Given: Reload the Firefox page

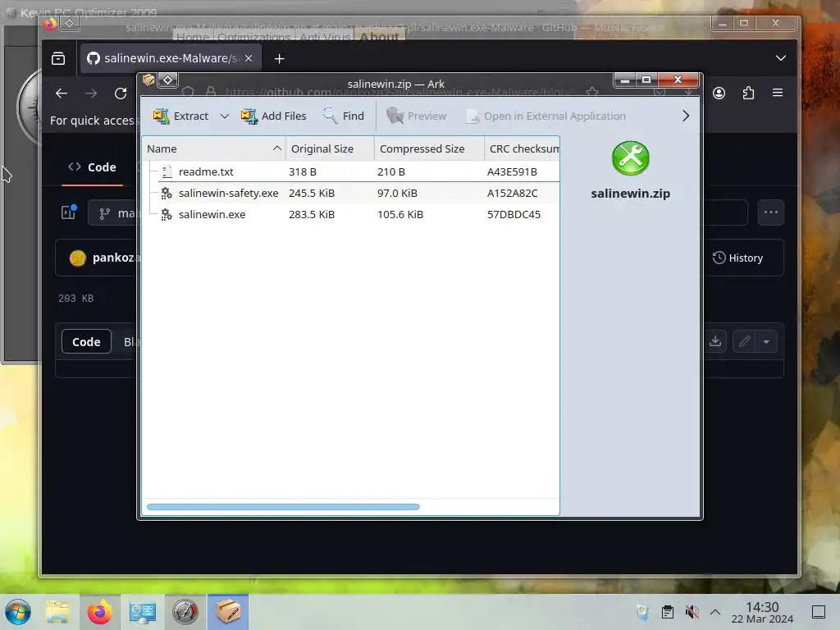Looking at the screenshot, I should [x=121, y=94].
